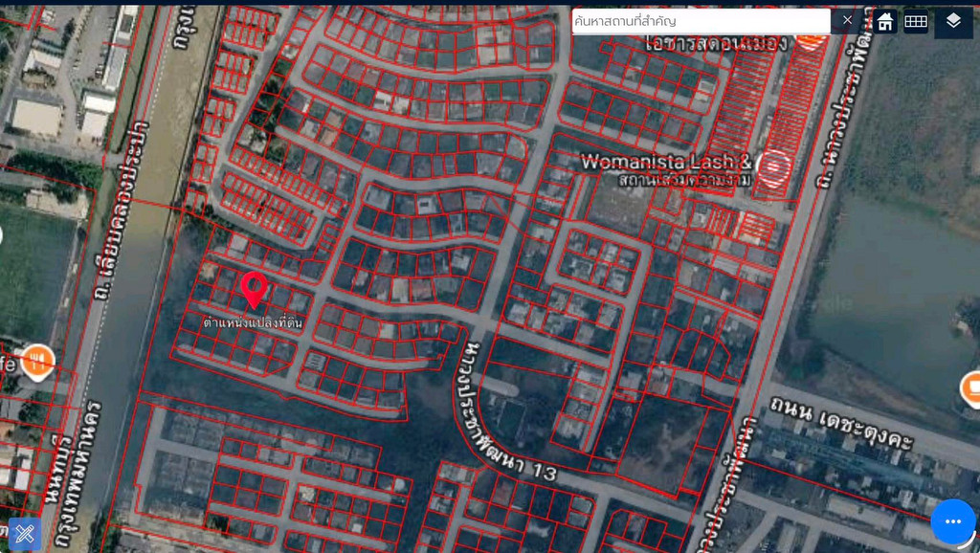
Task: Open the grid table icon in toolbar
Action: (x=916, y=21)
